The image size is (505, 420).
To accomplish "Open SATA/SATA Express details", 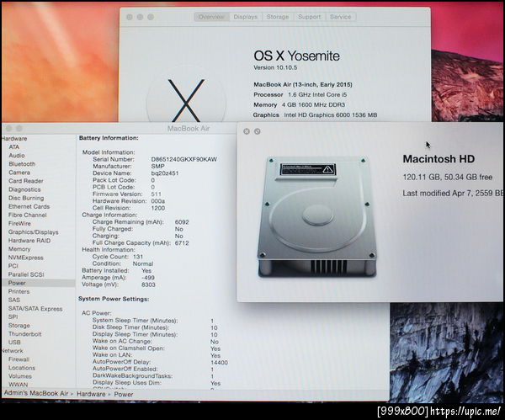I will [35, 309].
